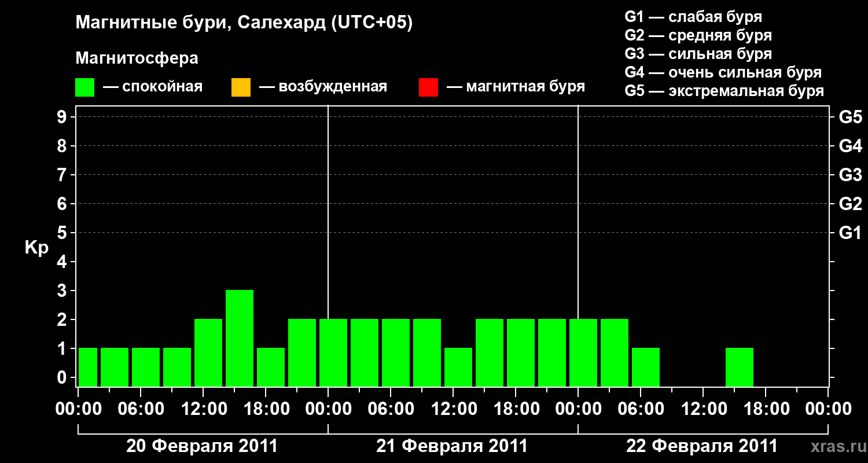Click the "20 Февраля 2011" date label

click(202, 446)
